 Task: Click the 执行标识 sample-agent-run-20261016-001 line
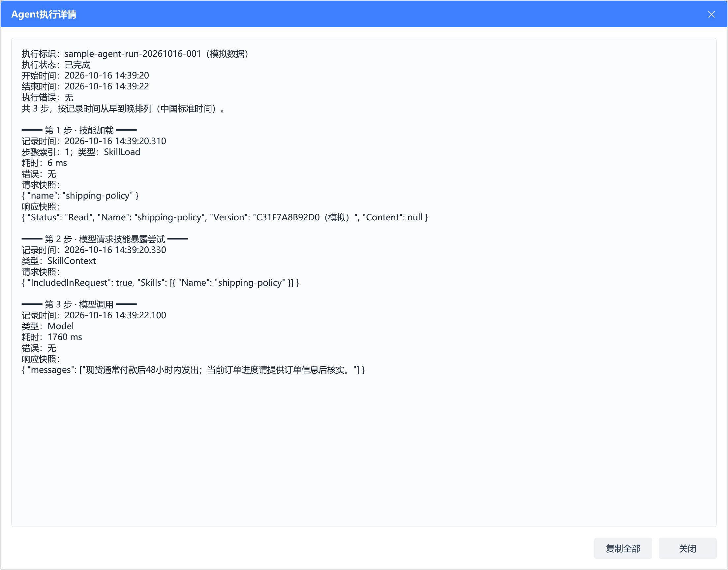click(x=136, y=54)
